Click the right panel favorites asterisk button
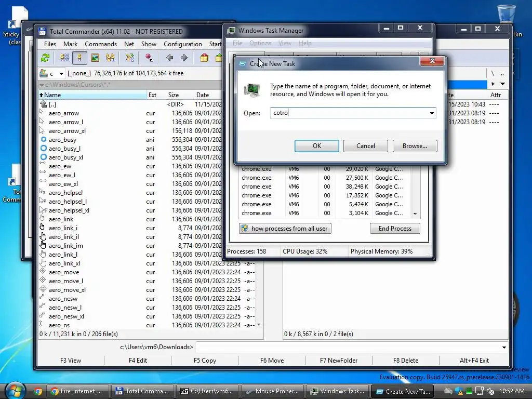 493,84
